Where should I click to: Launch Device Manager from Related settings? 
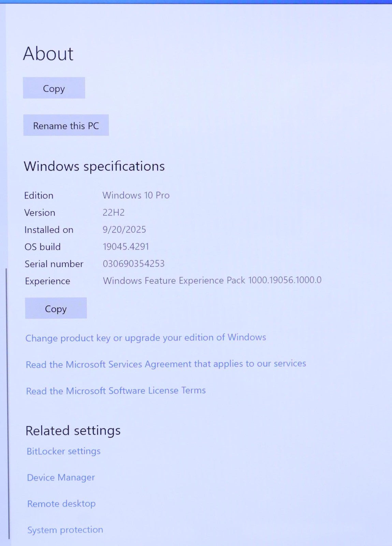[x=61, y=477]
